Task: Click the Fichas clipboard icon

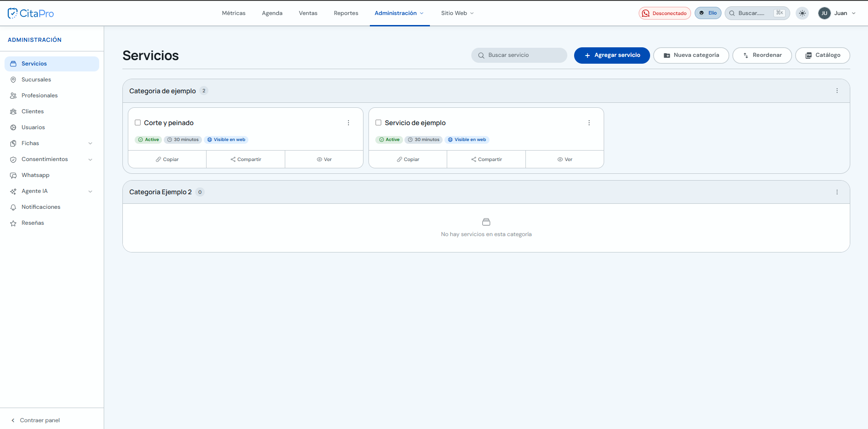Action: click(13, 143)
